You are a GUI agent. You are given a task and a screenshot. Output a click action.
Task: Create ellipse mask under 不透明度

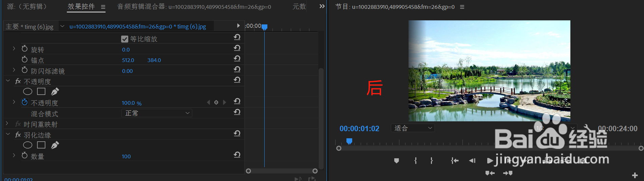click(27, 92)
